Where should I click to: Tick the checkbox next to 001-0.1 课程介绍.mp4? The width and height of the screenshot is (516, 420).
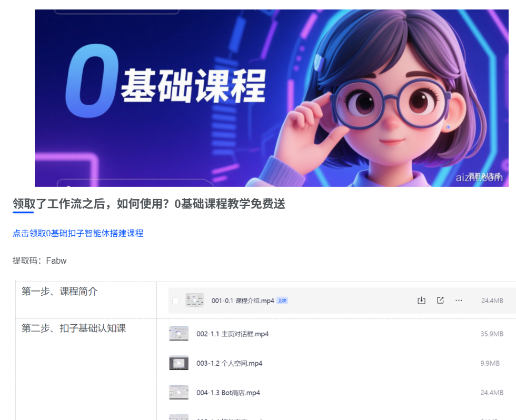[175, 301]
